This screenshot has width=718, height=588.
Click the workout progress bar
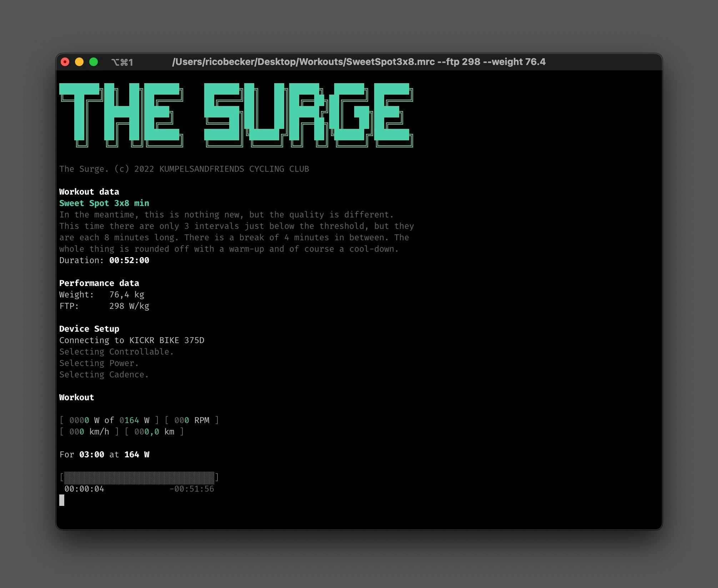point(139,477)
